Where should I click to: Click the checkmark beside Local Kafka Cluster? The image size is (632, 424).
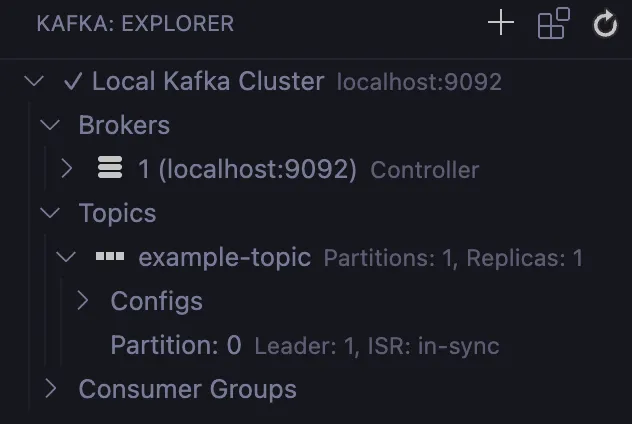[x=73, y=81]
